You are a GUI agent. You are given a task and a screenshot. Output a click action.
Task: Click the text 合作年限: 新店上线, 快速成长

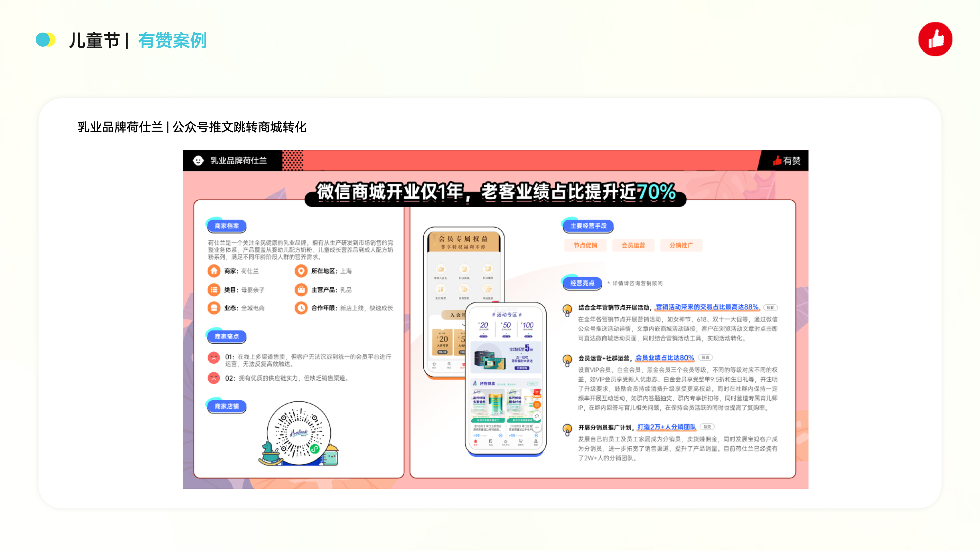pyautogui.click(x=352, y=308)
